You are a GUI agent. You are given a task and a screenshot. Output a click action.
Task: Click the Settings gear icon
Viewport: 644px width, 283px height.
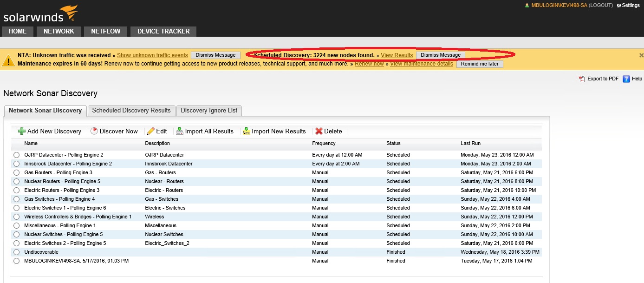618,6
